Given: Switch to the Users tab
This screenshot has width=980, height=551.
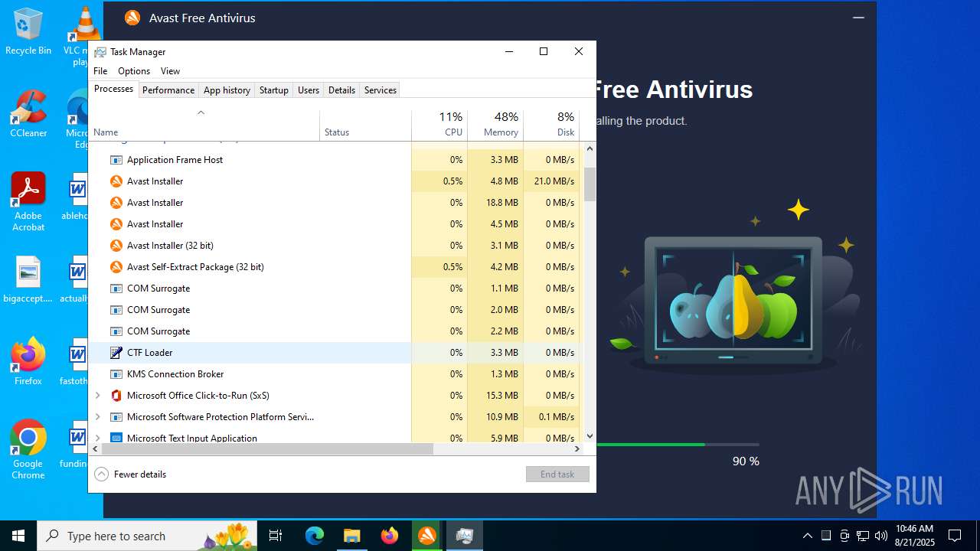Looking at the screenshot, I should 309,90.
